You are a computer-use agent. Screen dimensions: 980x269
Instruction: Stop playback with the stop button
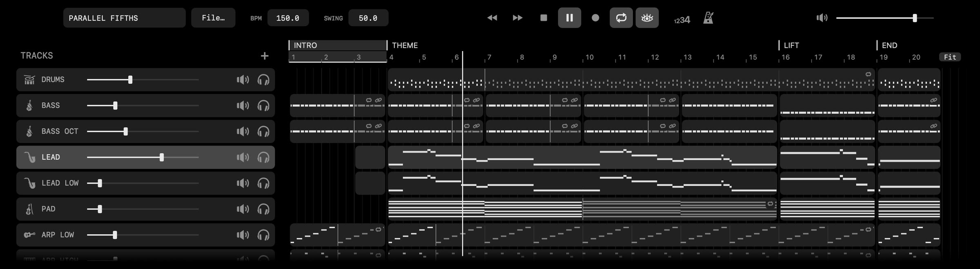pyautogui.click(x=543, y=18)
